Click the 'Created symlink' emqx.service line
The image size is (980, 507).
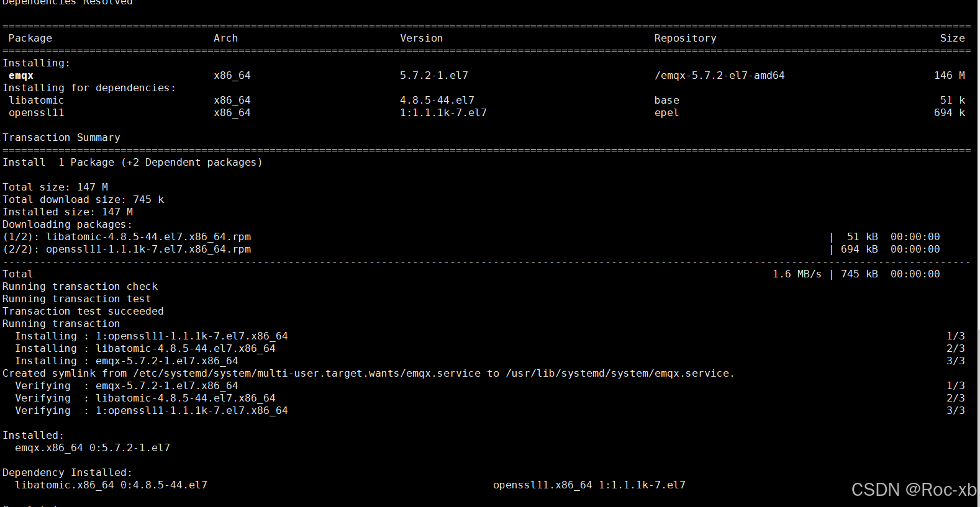[x=368, y=374]
